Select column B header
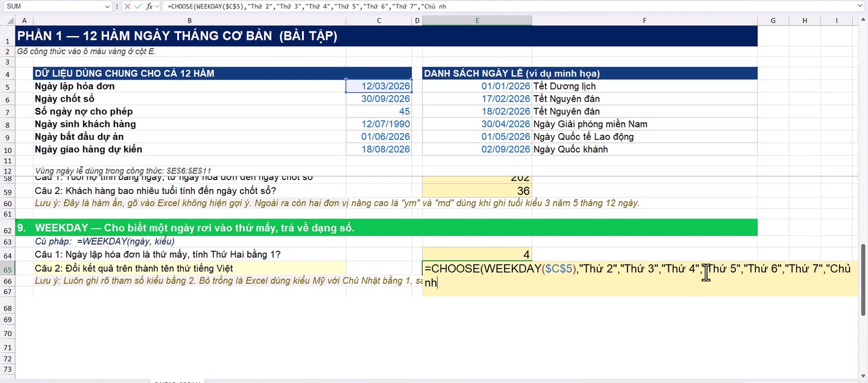Image resolution: width=868 pixels, height=383 pixels. [x=189, y=20]
